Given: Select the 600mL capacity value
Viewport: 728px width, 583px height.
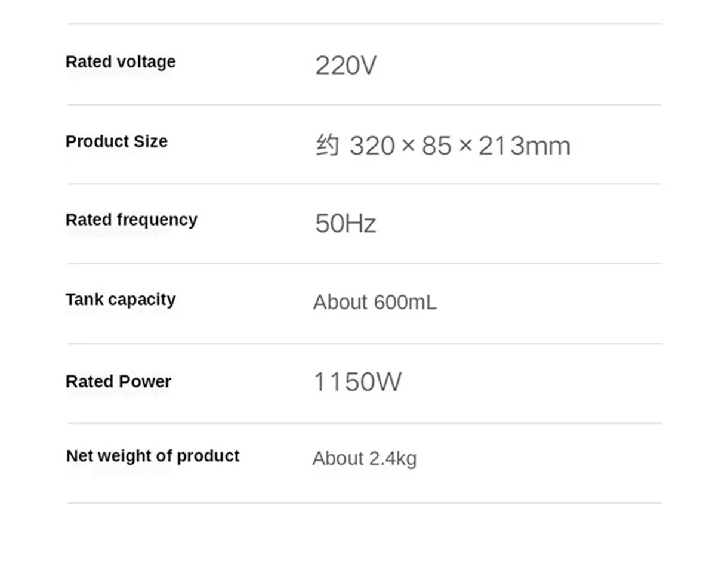Looking at the screenshot, I should 405,303.
